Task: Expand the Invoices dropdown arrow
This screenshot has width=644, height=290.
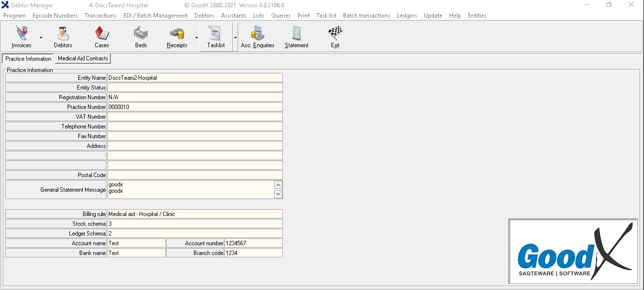Action: (41, 37)
